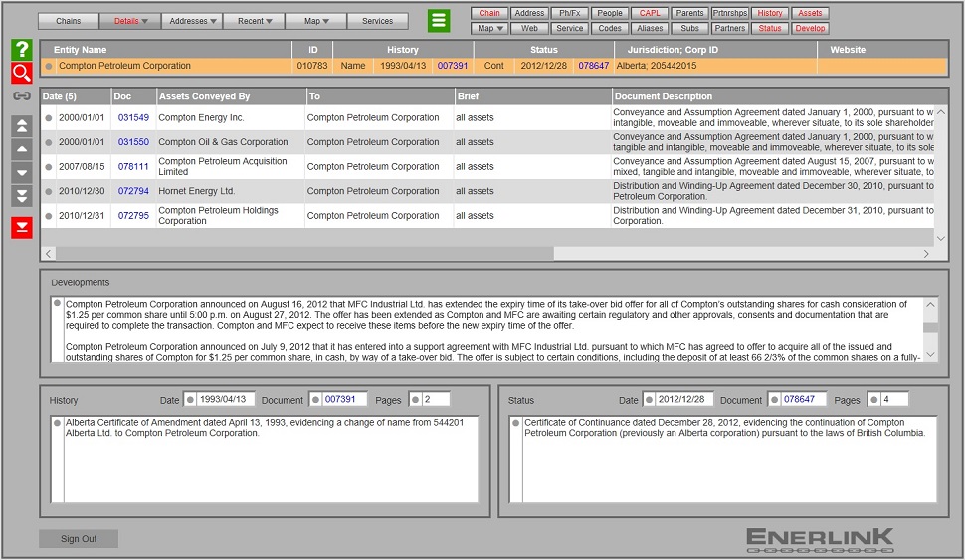Open the small Map dropdown below Chain

(x=489, y=28)
